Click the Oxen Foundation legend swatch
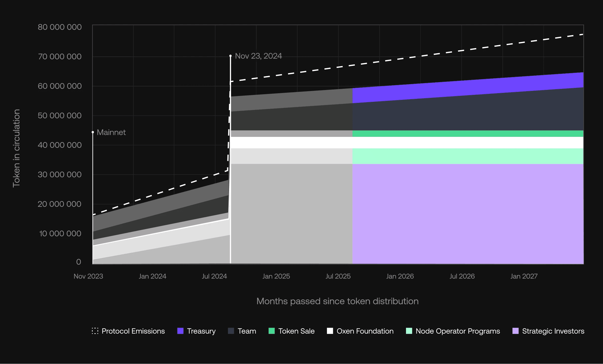This screenshot has width=603, height=364. tap(330, 331)
